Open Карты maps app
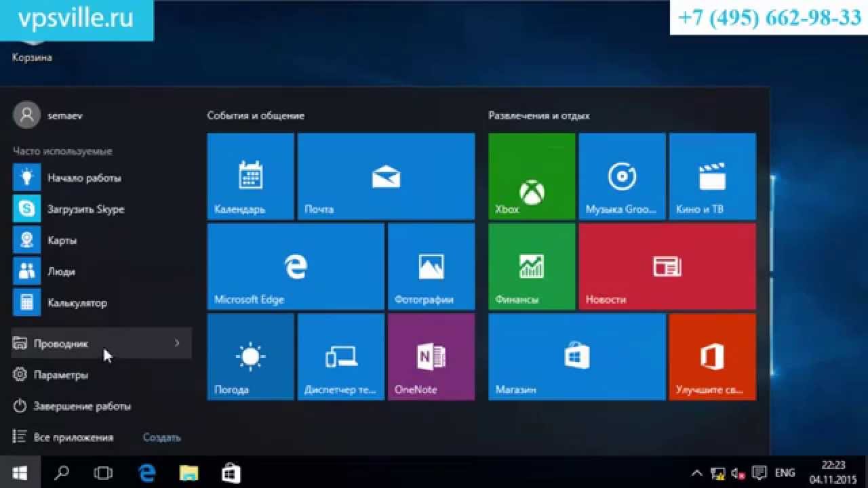This screenshot has height=488, width=868. point(102,241)
